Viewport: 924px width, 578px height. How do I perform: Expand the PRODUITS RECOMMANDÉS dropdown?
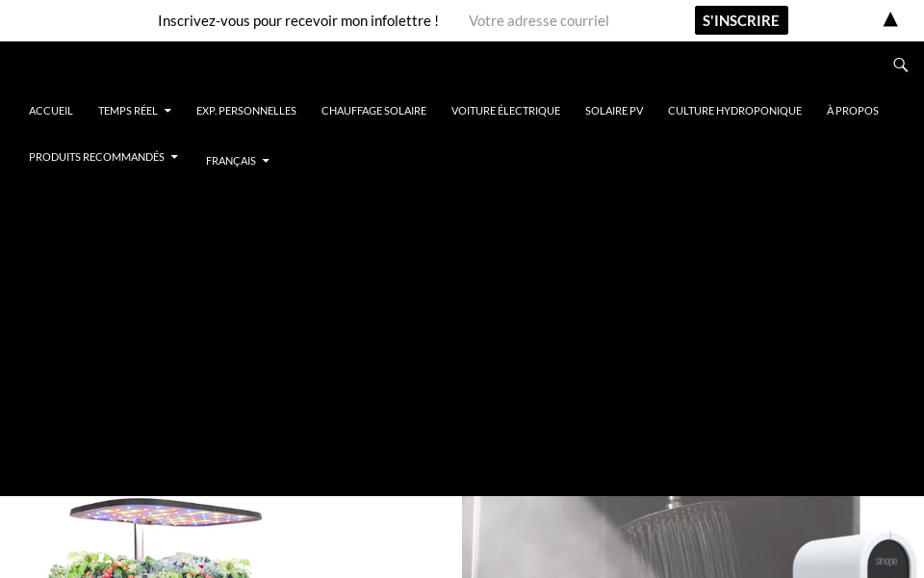click(96, 157)
